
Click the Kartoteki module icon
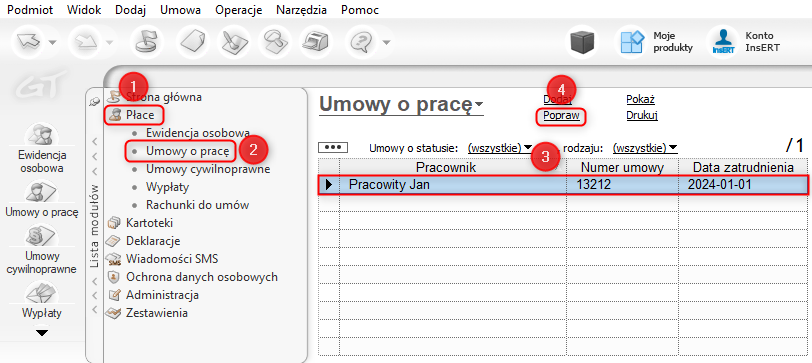(x=113, y=223)
